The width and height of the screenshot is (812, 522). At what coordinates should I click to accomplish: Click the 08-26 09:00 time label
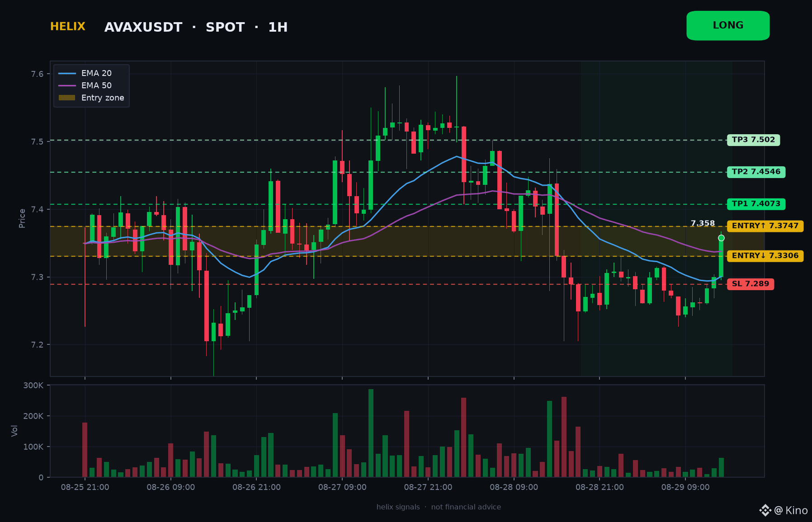coord(171,487)
